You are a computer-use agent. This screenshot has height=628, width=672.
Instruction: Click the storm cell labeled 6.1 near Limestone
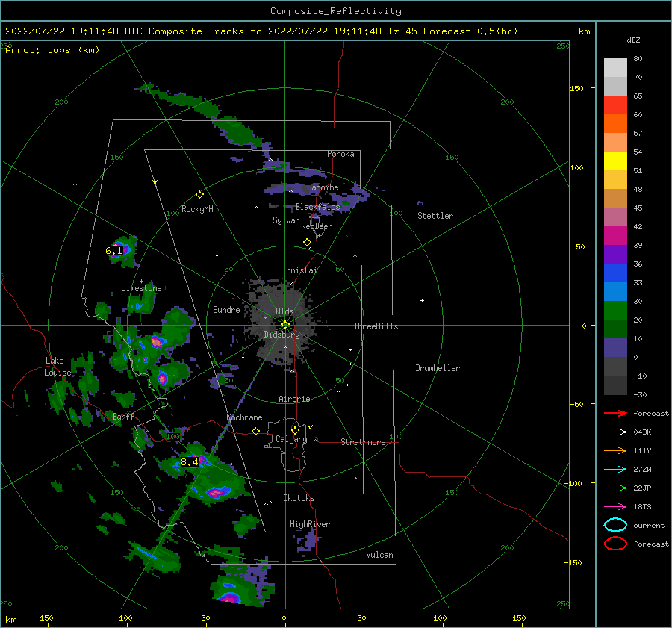pyautogui.click(x=121, y=251)
